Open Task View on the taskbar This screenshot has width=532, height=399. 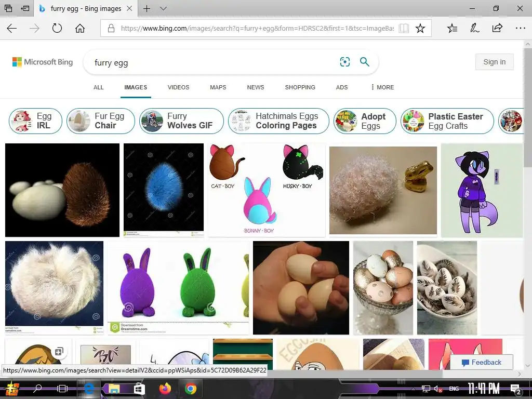(62, 389)
